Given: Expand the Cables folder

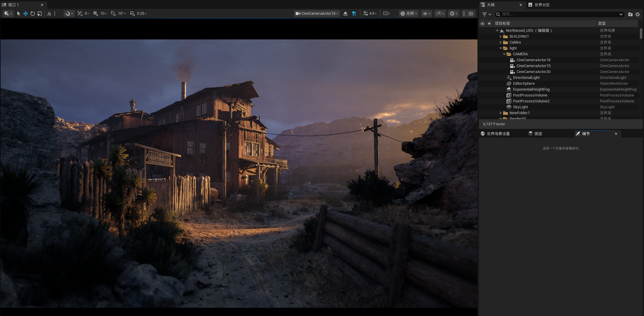Looking at the screenshot, I should coord(501,42).
